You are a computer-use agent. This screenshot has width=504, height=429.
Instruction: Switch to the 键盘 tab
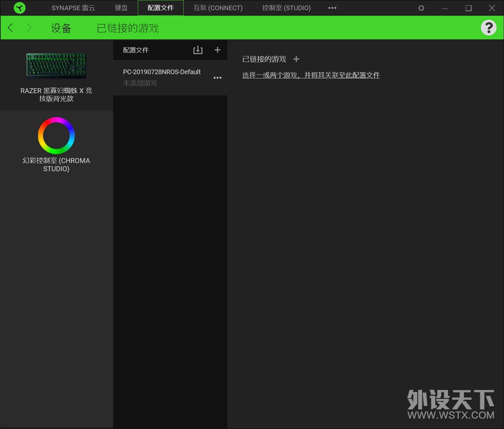point(121,8)
